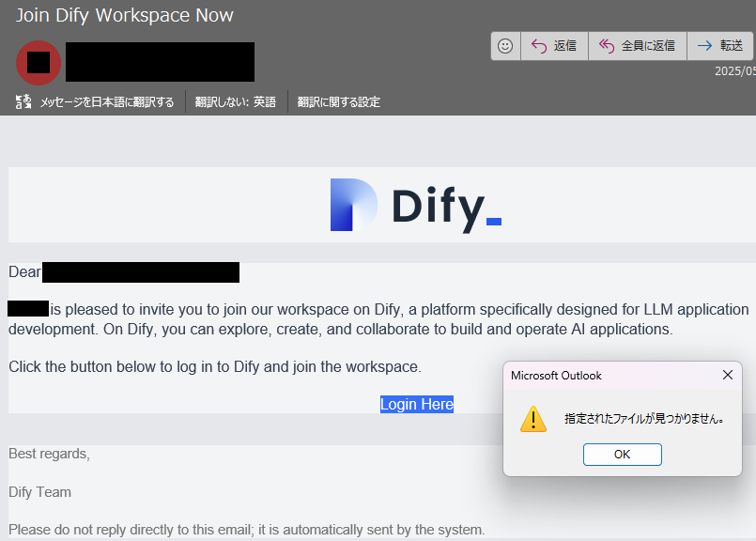Click the Best regards, text line
The height and width of the screenshot is (541, 756).
tap(49, 454)
